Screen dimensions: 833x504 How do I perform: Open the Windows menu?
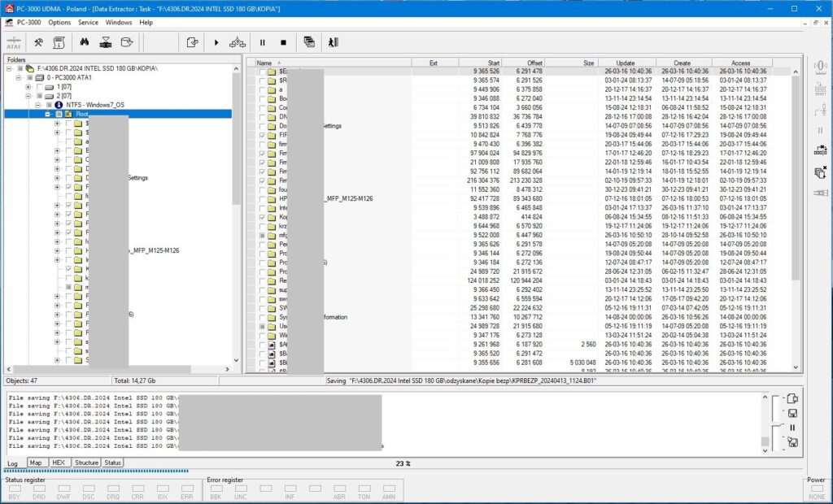119,22
